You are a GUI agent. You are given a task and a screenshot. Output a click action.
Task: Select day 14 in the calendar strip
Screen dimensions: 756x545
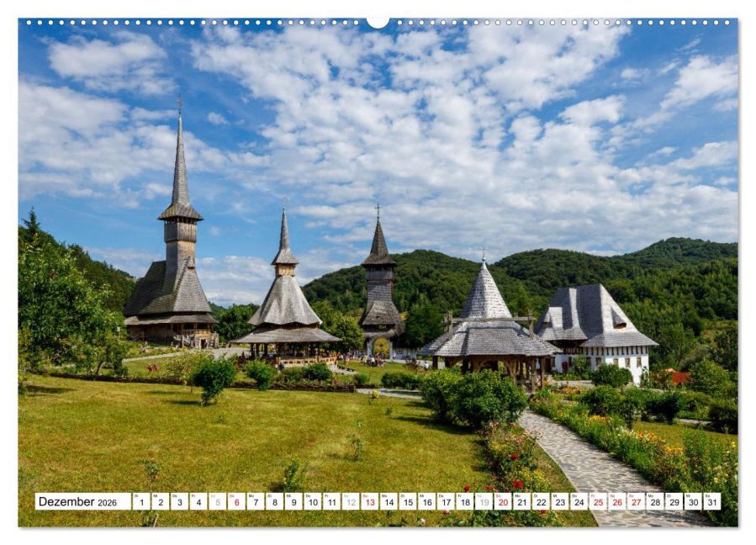coord(389,501)
